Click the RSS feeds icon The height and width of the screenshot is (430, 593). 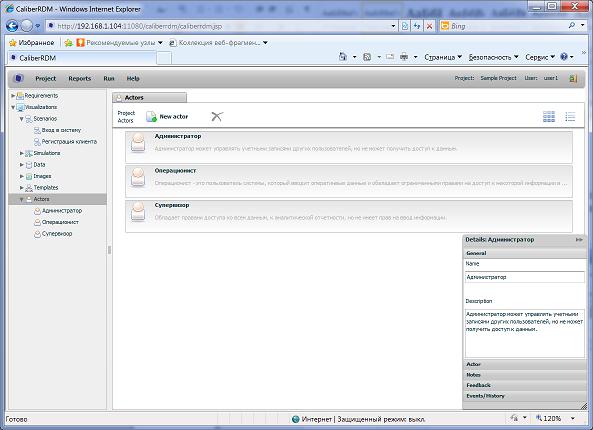[x=366, y=57]
